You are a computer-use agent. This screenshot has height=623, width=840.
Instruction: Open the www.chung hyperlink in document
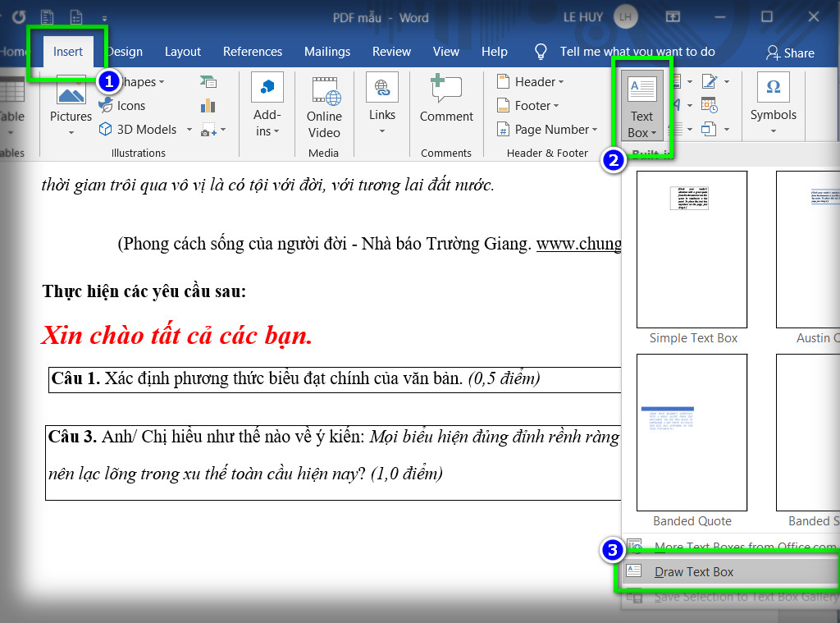579,244
